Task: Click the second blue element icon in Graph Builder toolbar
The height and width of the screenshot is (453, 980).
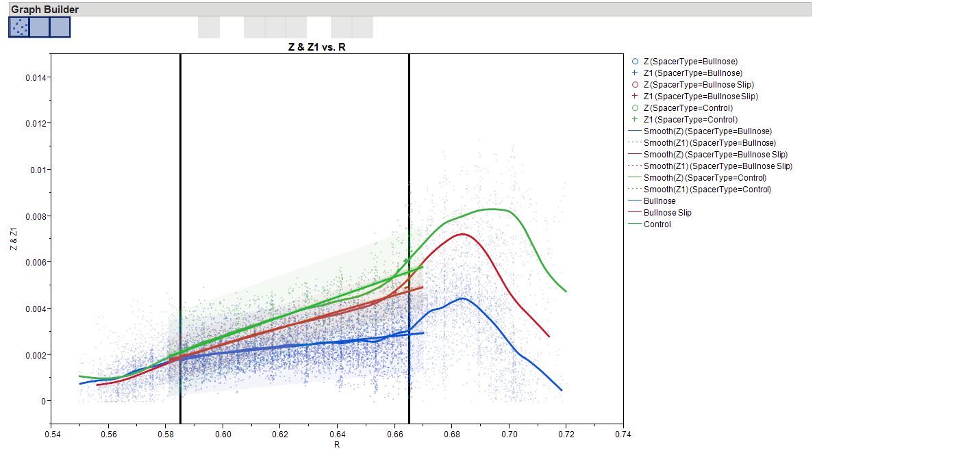Action: (x=40, y=27)
